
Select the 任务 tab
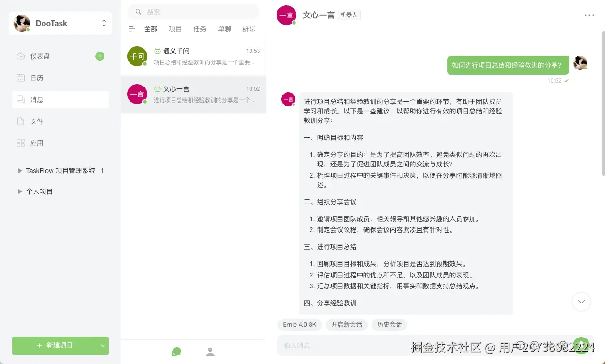200,29
